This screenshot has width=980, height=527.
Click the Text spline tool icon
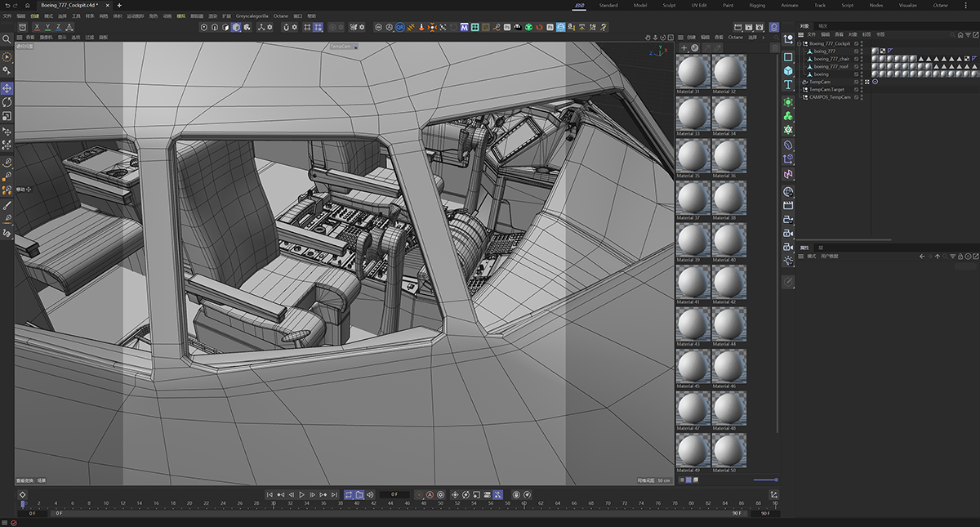pyautogui.click(x=788, y=85)
